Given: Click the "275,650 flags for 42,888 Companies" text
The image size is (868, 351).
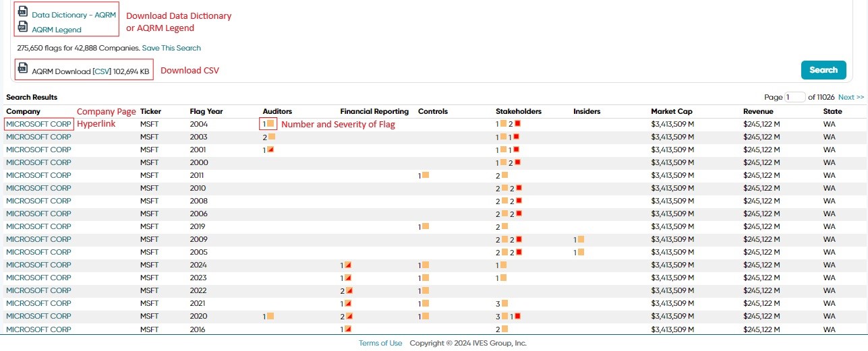Looking at the screenshot, I should click(x=78, y=48).
